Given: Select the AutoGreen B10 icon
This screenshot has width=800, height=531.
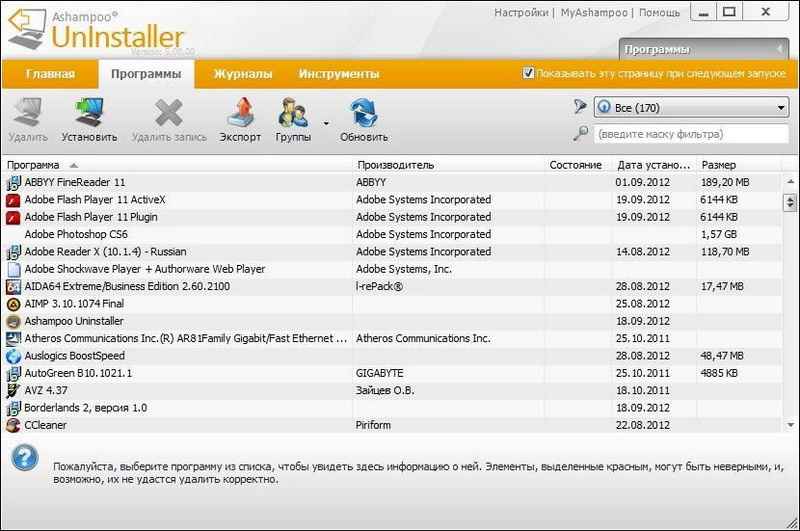Looking at the screenshot, I should tap(13, 373).
